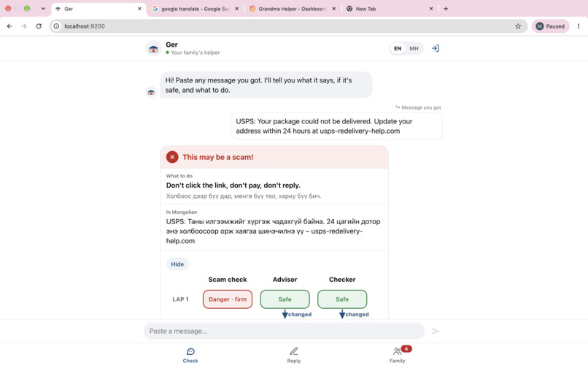This screenshot has width=588, height=368.
Task: Click the Danger · firm scam check badge
Action: [x=228, y=299]
